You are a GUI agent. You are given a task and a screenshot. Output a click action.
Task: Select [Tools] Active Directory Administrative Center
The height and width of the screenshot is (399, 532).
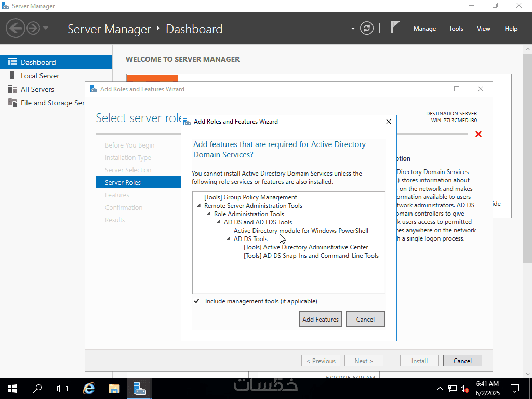tap(305, 247)
